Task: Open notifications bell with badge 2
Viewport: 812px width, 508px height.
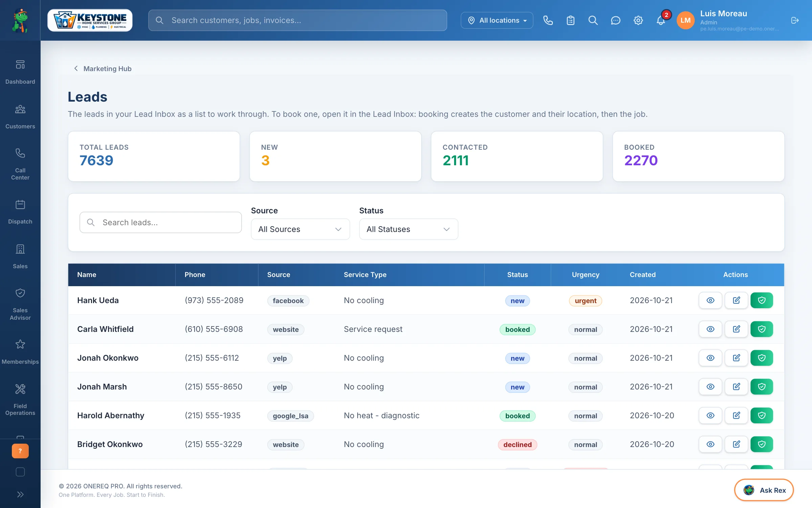Action: click(x=661, y=20)
